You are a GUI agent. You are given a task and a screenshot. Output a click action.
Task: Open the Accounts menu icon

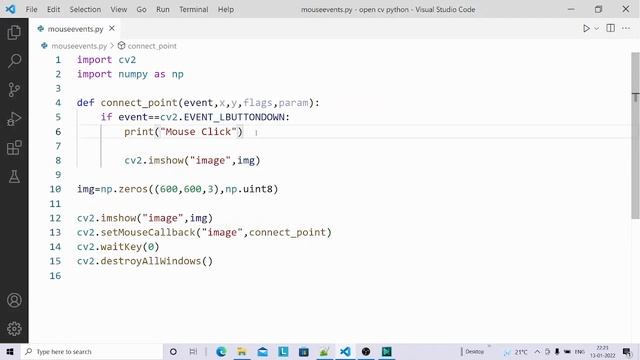14,300
